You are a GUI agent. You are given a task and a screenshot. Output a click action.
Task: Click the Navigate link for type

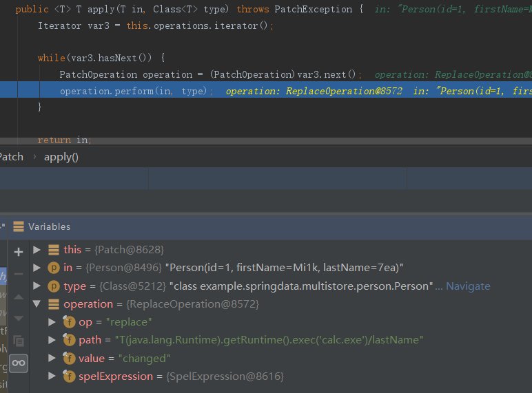coord(468,286)
